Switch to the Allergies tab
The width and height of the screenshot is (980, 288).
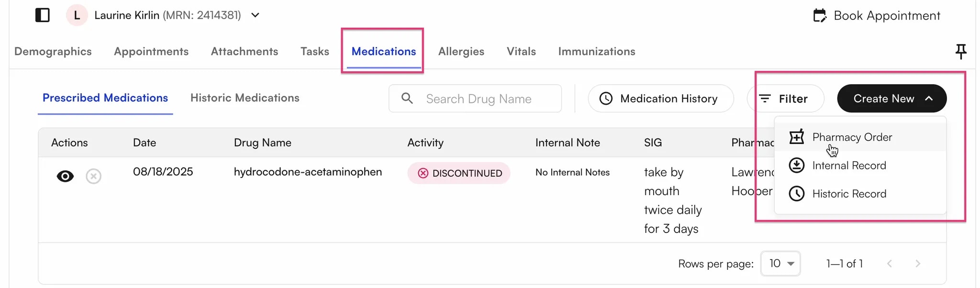pyautogui.click(x=461, y=51)
